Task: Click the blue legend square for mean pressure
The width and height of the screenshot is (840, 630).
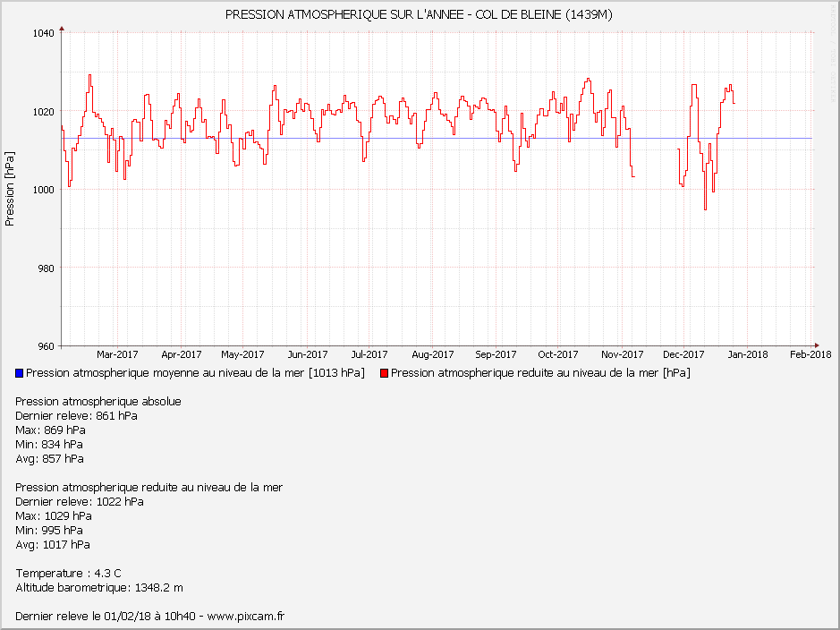Action: 20,373
